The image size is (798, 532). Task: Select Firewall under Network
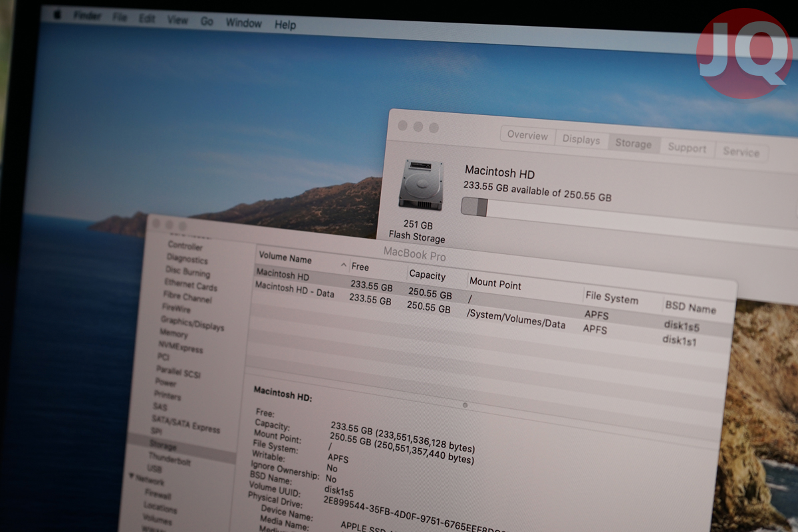[x=158, y=495]
